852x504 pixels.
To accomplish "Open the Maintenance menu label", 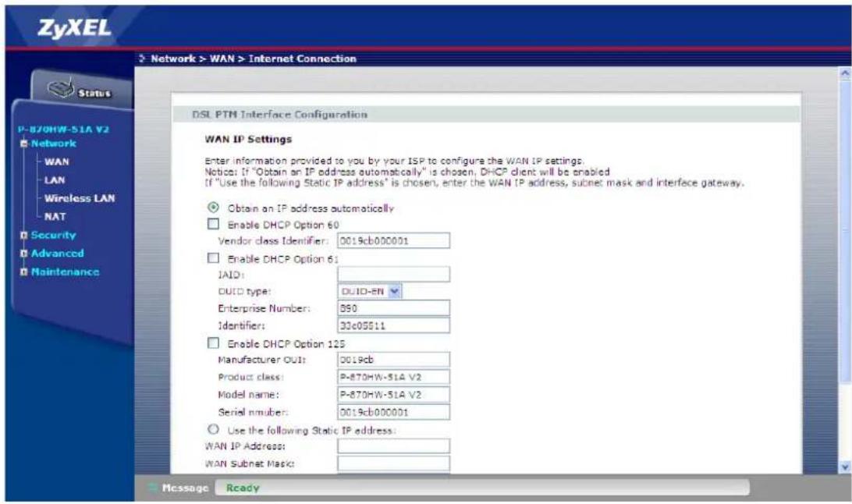I will [66, 272].
